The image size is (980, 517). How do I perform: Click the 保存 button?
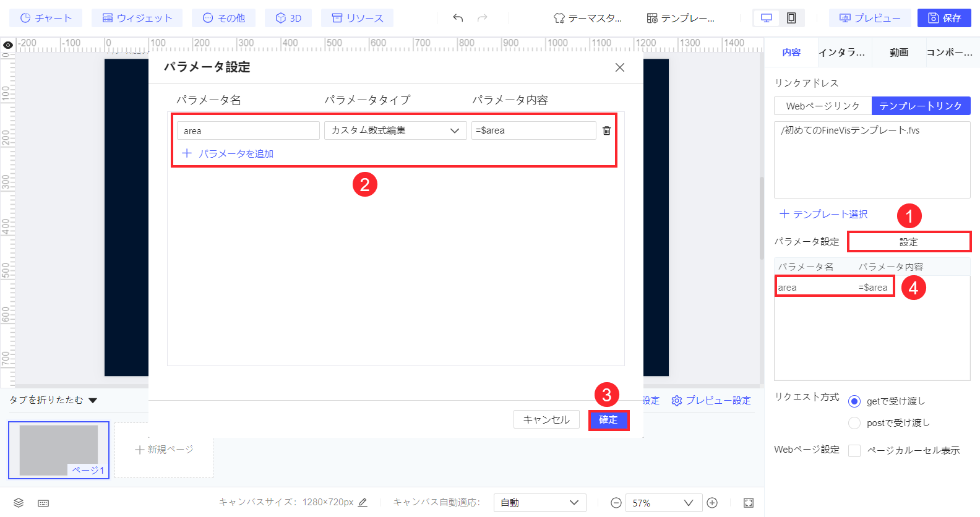tap(944, 18)
